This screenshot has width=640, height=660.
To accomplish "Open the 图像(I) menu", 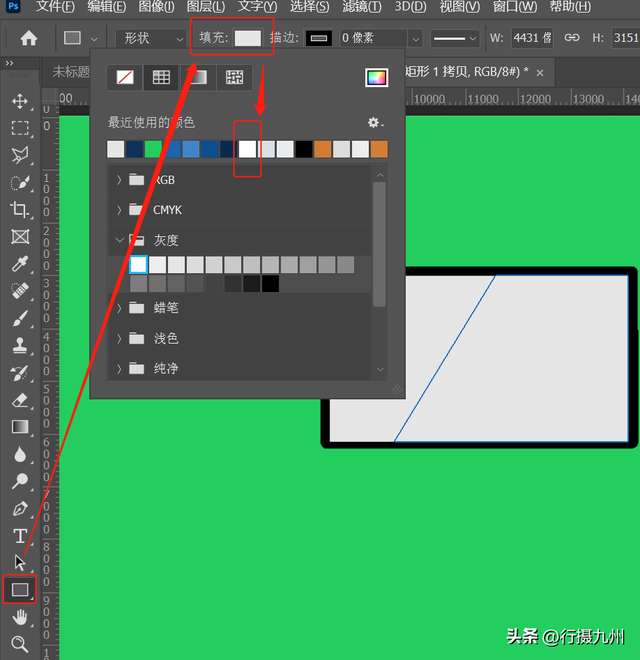I will pos(157,6).
